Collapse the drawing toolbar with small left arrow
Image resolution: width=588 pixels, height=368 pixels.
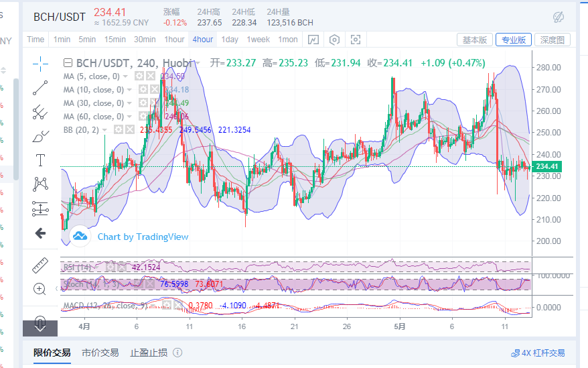click(x=56, y=288)
